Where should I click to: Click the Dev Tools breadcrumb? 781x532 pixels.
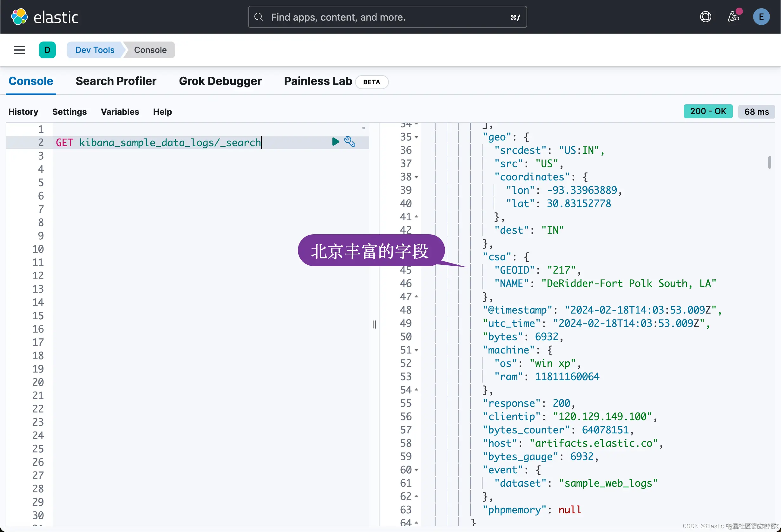[x=95, y=50]
